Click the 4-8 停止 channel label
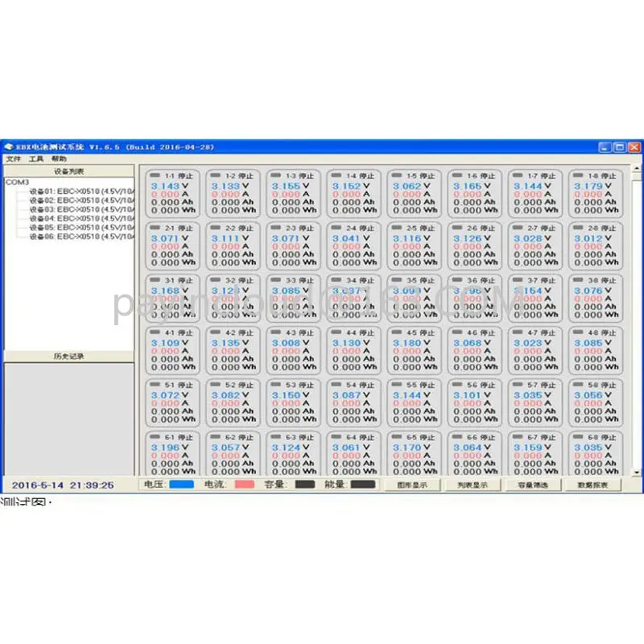This screenshot has height=644, width=644. (601, 332)
